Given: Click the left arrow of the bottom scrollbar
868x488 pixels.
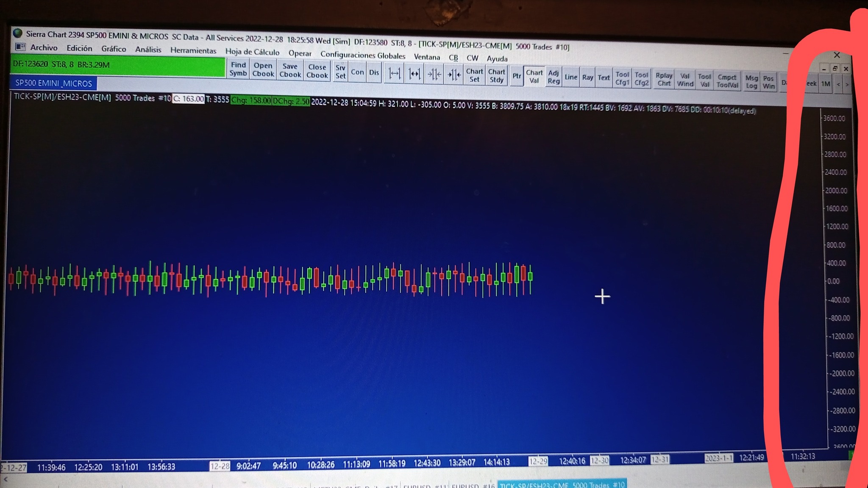Looking at the screenshot, I should click(5, 480).
